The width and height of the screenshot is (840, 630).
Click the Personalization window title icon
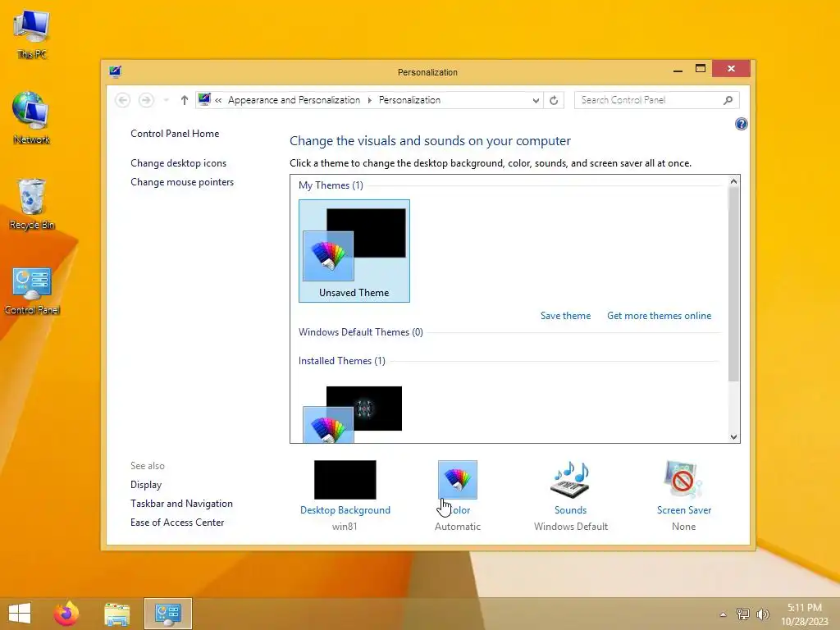115,72
